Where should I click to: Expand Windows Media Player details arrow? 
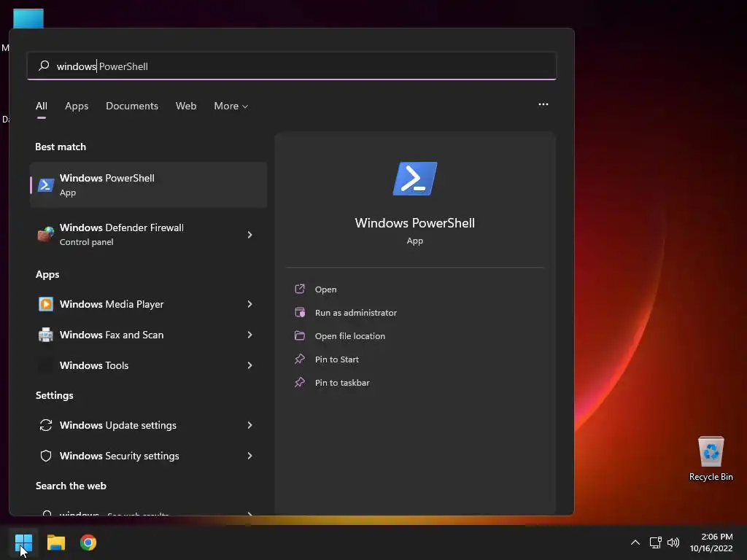pyautogui.click(x=249, y=304)
